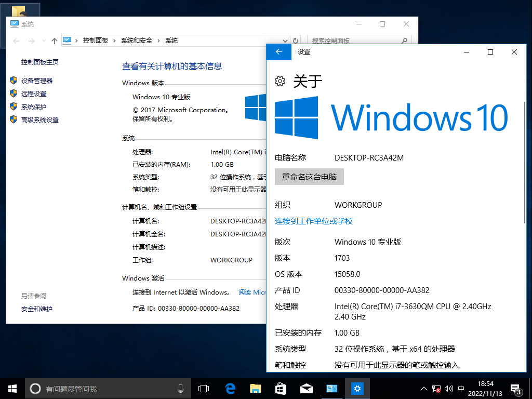
Task: Open 高级系统设置 link in System window
Action: [39, 120]
